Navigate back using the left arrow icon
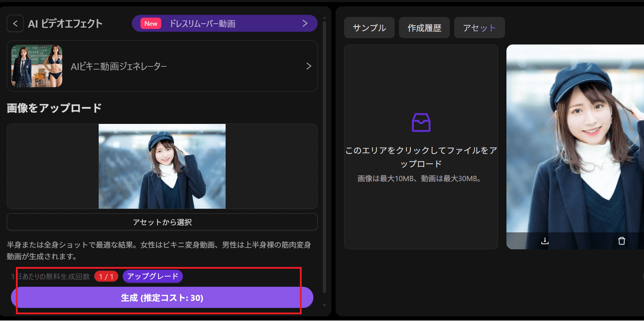The height and width of the screenshot is (321, 644). point(15,23)
